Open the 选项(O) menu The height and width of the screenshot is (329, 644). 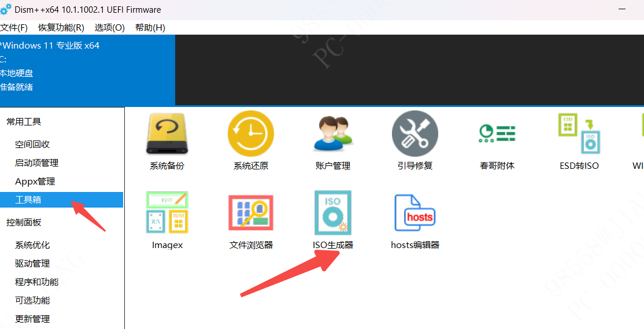point(110,28)
